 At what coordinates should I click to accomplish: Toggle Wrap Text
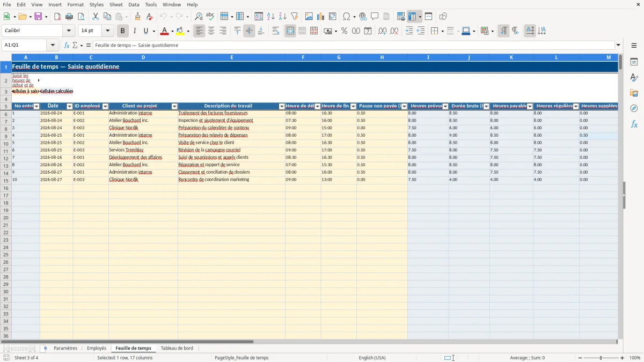[276, 31]
